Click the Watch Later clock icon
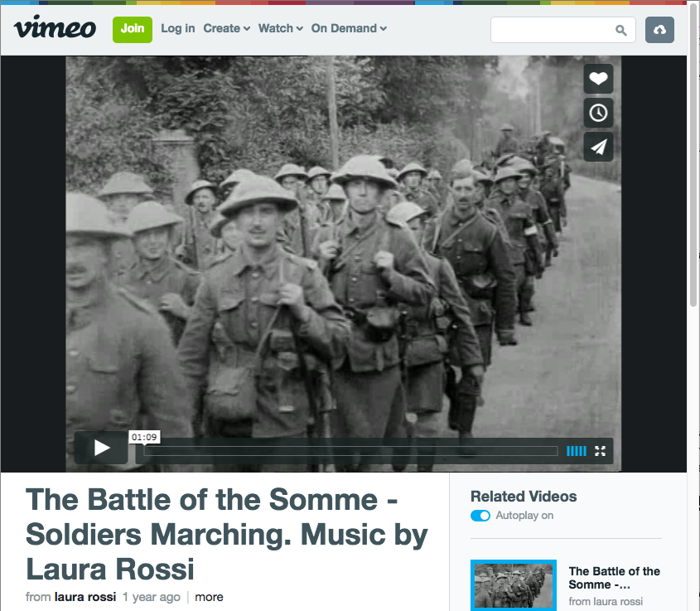 [598, 113]
